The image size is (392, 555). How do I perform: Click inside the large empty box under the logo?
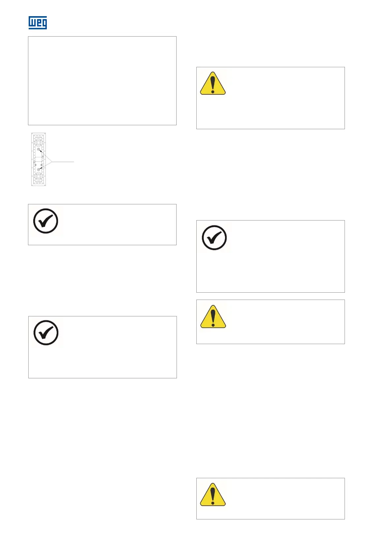102,81
